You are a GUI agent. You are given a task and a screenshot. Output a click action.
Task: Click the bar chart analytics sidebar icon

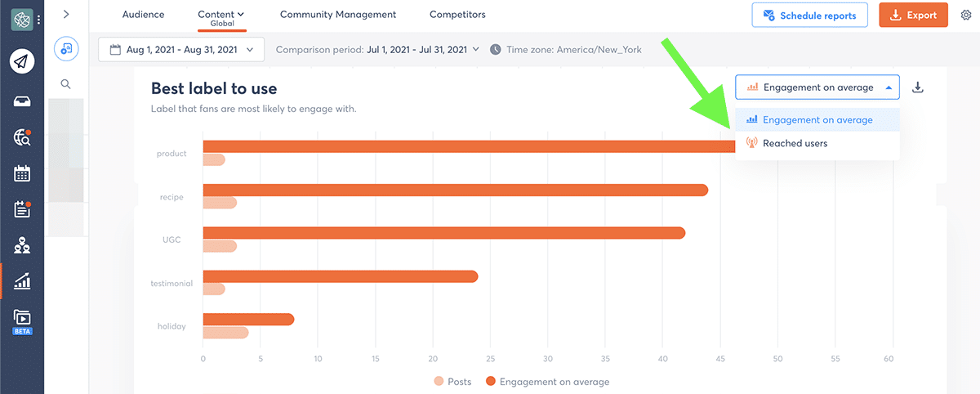[22, 282]
